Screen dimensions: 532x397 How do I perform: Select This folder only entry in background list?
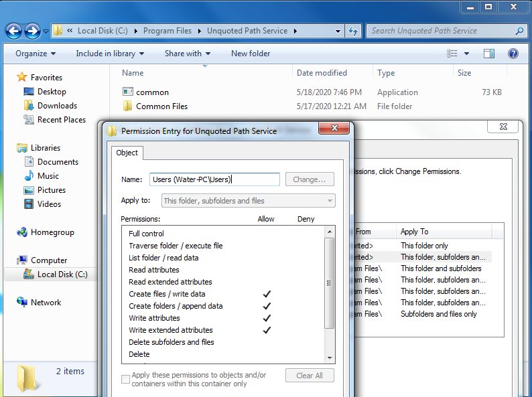[424, 246]
